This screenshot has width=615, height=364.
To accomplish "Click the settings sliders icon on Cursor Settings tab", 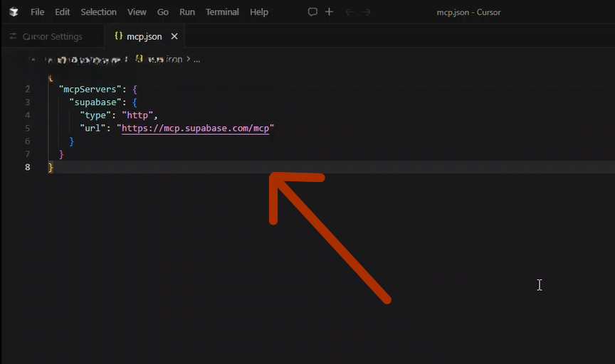I will (13, 36).
